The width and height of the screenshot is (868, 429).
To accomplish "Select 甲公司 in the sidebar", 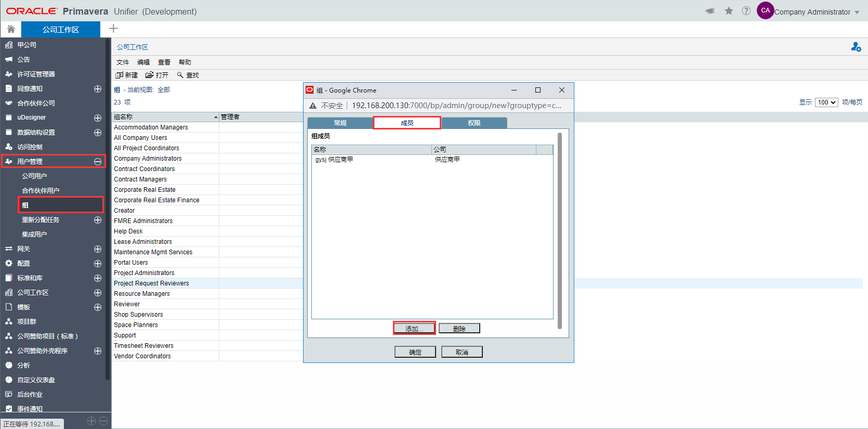I will tap(27, 45).
